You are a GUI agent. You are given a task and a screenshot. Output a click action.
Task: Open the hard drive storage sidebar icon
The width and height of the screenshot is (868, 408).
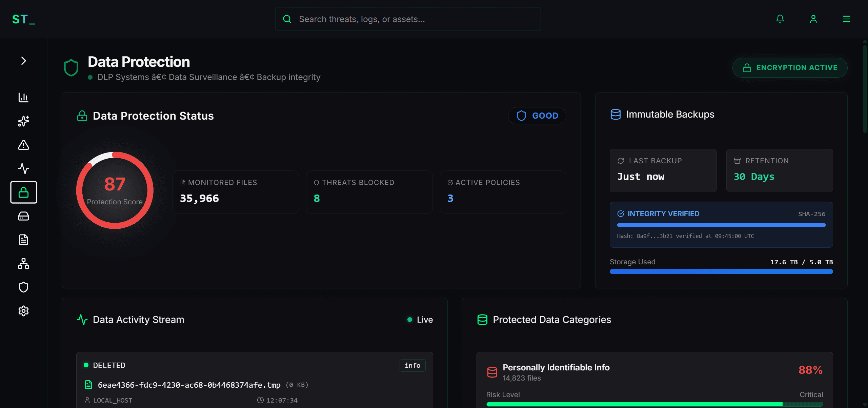click(23, 216)
